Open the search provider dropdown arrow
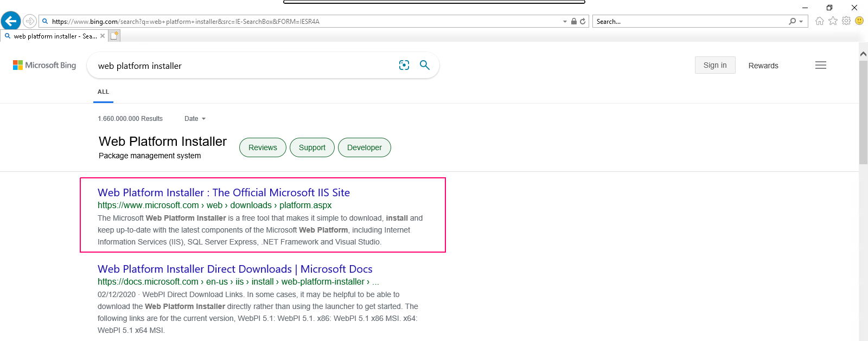868x341 pixels. tap(801, 22)
